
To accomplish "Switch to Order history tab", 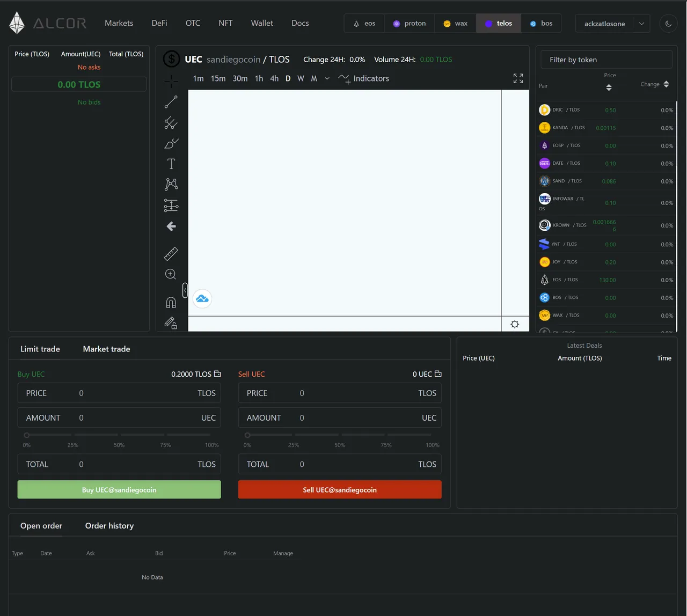I will [109, 526].
